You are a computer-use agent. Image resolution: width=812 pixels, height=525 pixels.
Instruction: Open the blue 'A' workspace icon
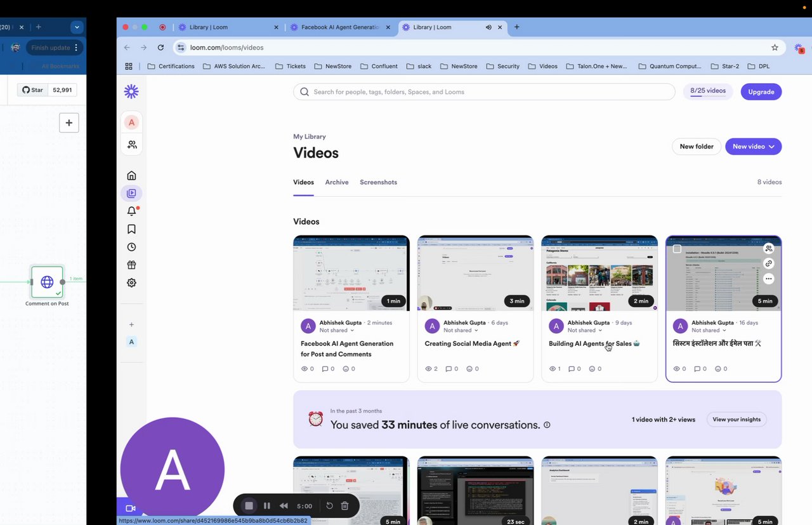(x=131, y=342)
